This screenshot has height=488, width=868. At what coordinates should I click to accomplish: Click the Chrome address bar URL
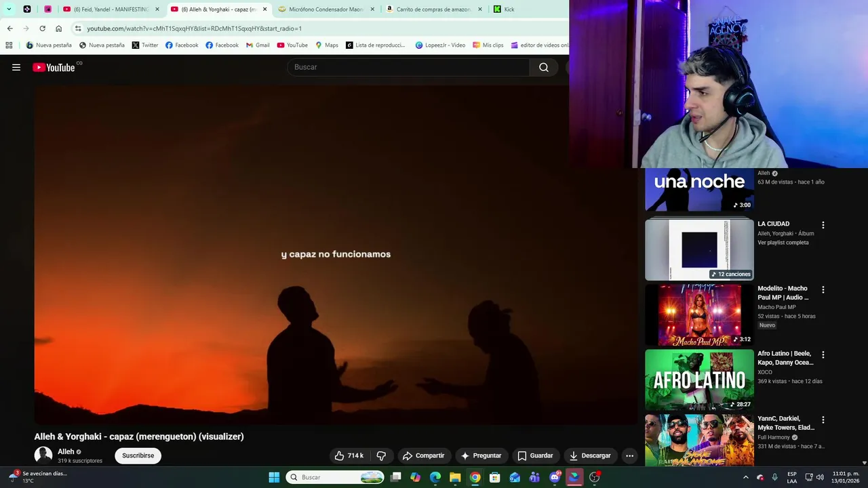194,28
